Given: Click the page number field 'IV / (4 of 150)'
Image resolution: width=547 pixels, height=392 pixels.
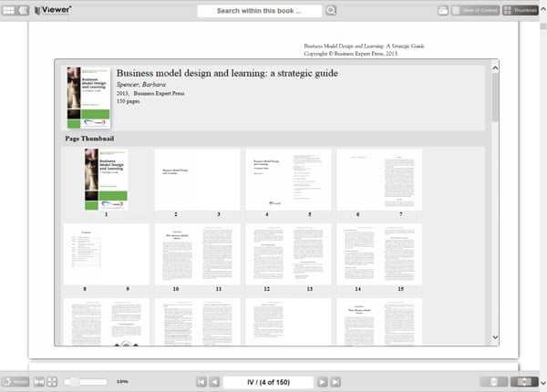Looking at the screenshot, I should (x=268, y=382).
